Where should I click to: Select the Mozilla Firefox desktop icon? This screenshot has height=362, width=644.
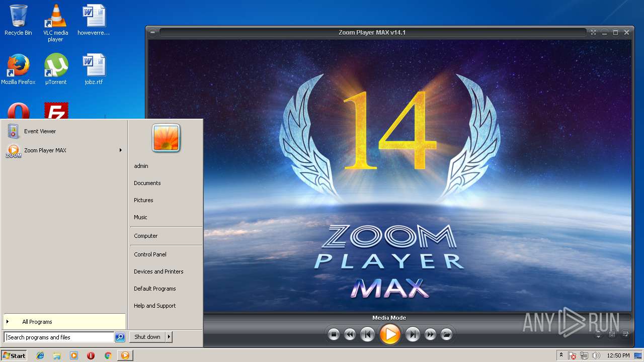[18, 69]
